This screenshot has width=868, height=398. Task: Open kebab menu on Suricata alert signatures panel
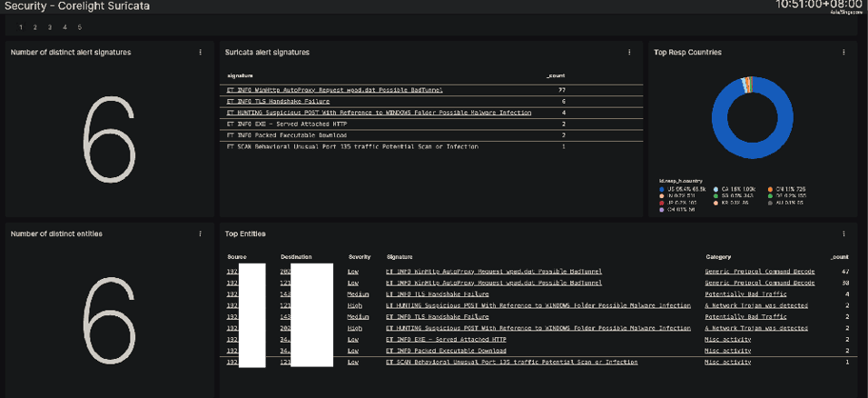629,53
